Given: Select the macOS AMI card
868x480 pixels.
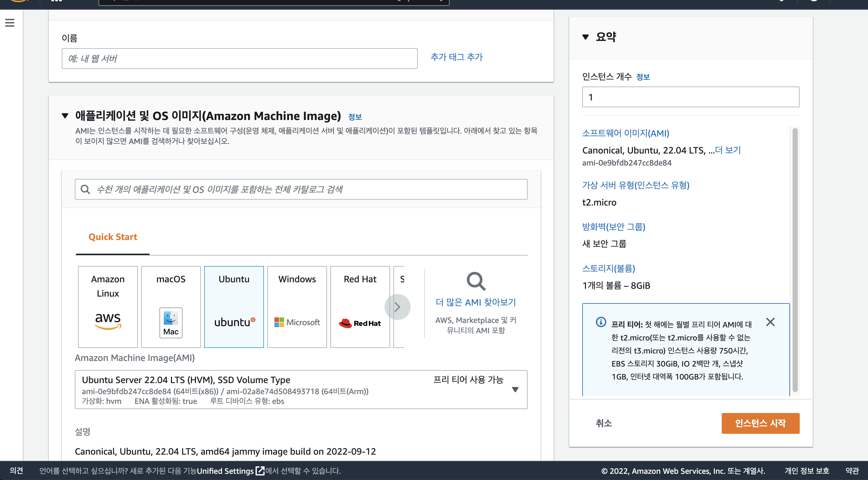Looking at the screenshot, I should [171, 307].
